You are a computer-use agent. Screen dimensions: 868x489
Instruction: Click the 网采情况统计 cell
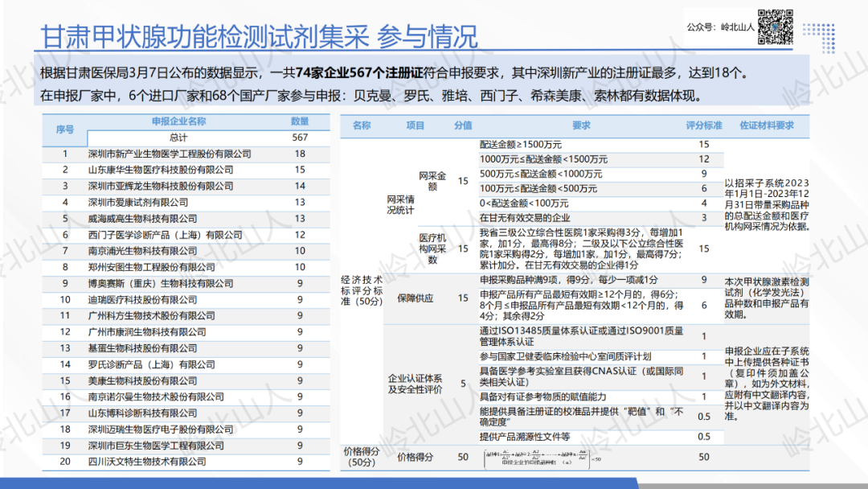[x=400, y=204]
